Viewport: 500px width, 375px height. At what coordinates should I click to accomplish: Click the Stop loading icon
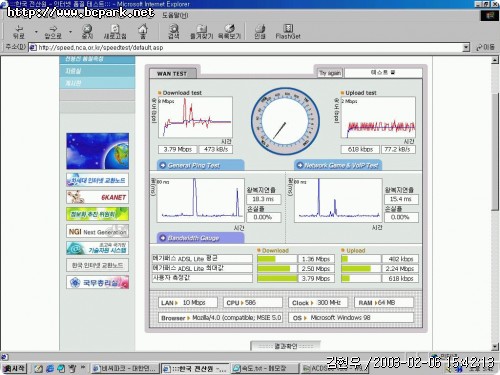(87, 29)
